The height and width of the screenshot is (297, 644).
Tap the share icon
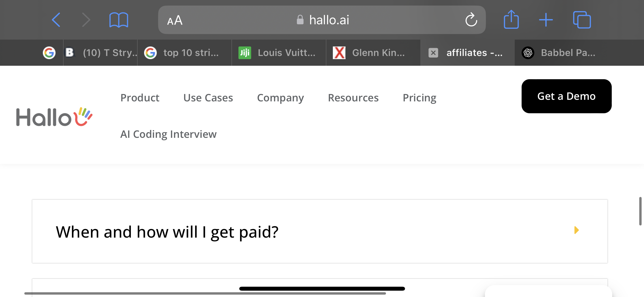coord(511,19)
